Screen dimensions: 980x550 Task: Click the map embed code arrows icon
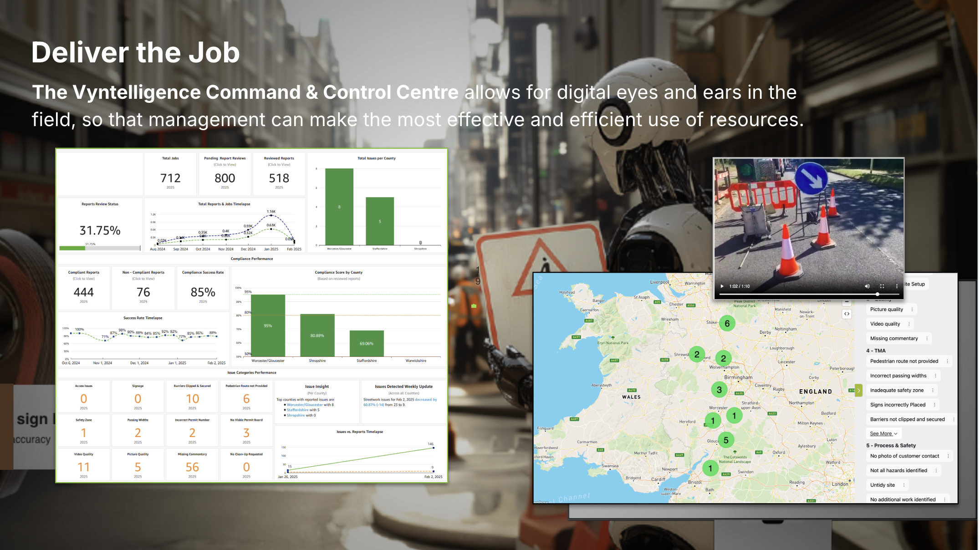[847, 314]
